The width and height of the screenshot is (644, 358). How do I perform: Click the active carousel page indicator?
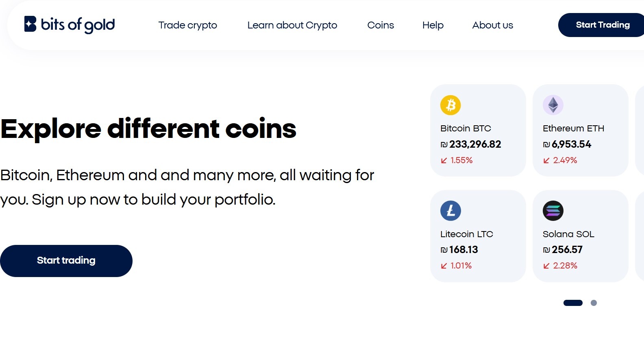pos(573,303)
